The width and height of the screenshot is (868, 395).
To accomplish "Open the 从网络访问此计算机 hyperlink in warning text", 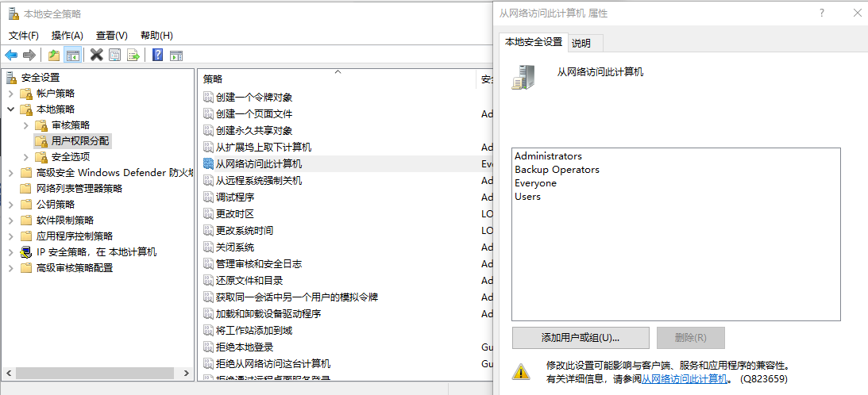I will point(684,379).
